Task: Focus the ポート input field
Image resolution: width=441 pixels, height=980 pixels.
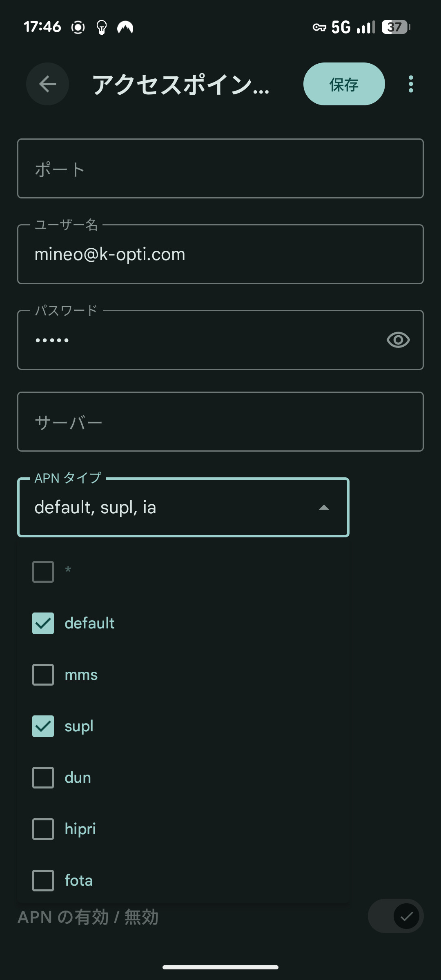Action: [220, 169]
